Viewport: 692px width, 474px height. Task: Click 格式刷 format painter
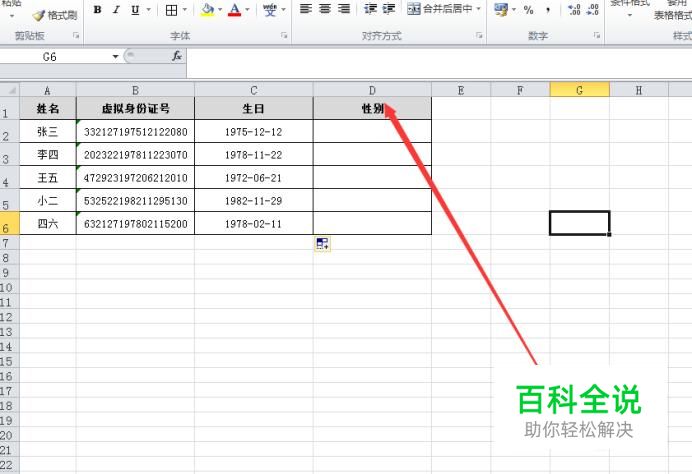[56, 15]
